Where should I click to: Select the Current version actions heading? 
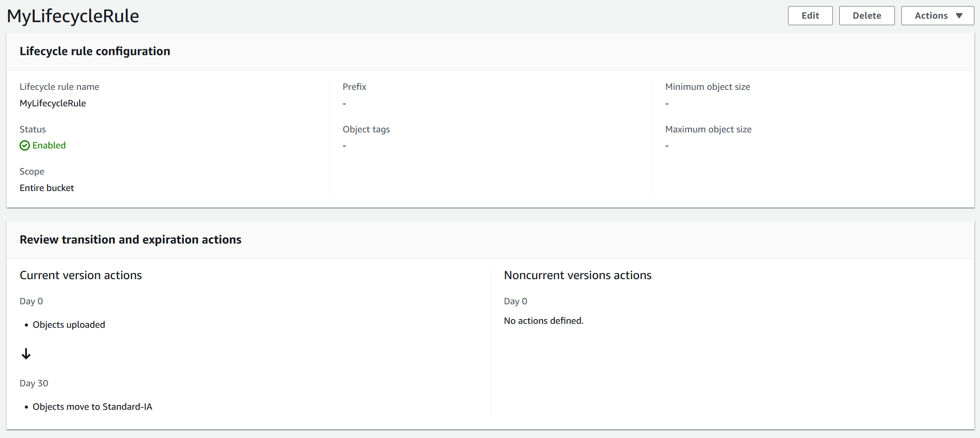coord(80,275)
